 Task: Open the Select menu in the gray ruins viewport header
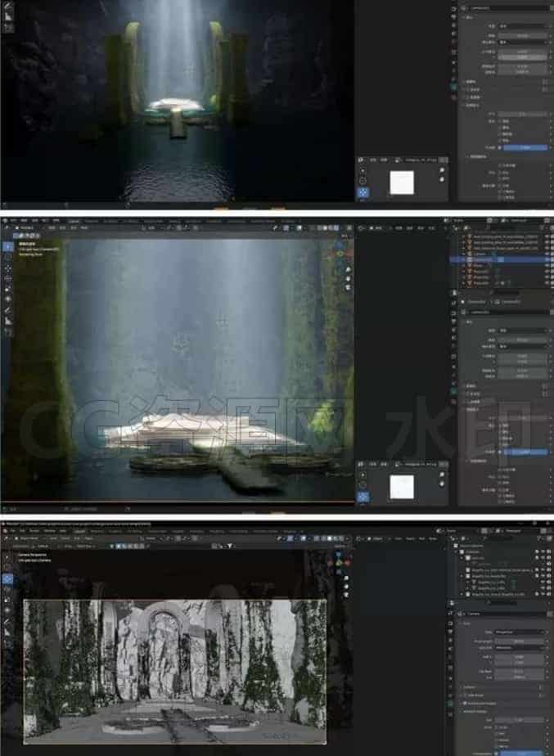[65, 538]
